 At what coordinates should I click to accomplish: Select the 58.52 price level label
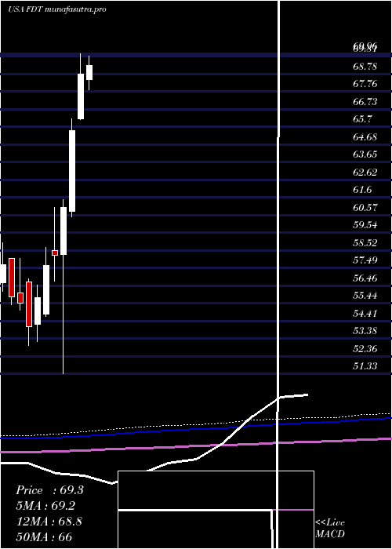(365, 242)
